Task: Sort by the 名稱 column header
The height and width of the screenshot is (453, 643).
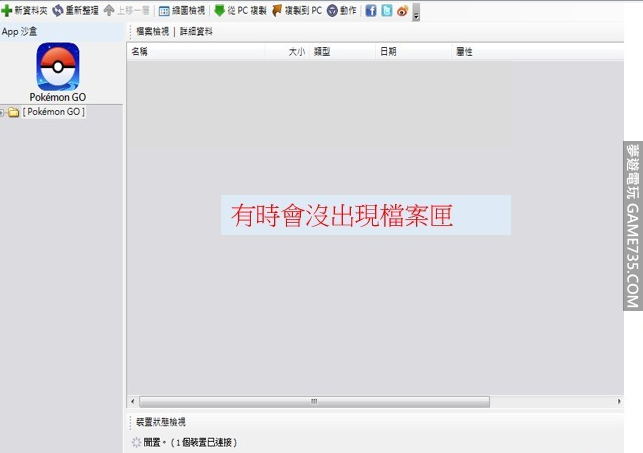Action: pyautogui.click(x=197, y=52)
